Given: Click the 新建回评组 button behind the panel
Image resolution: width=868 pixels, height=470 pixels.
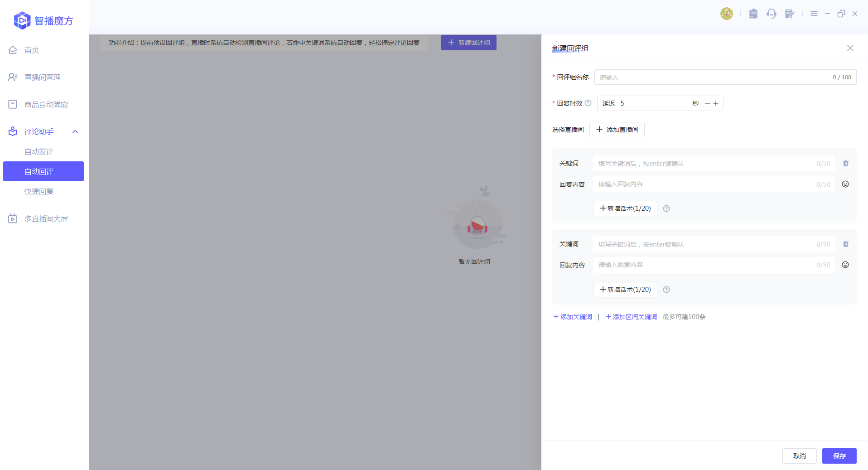Looking at the screenshot, I should click(x=469, y=43).
